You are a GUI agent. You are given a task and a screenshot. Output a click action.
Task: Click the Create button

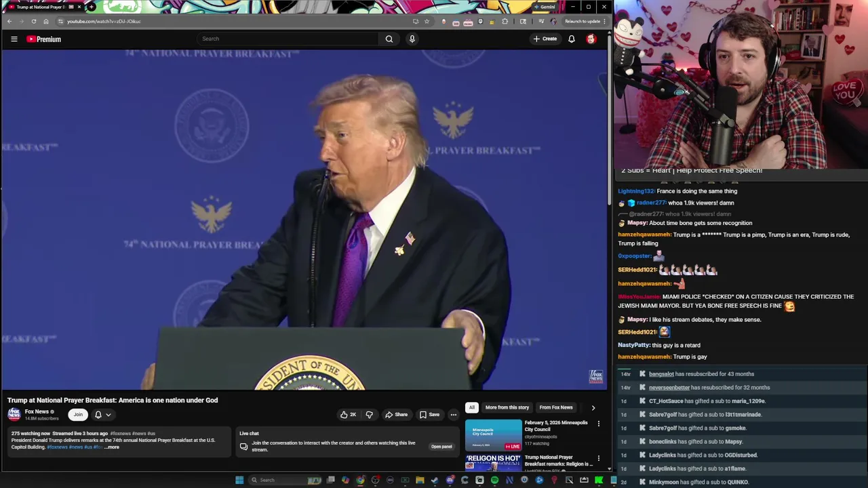coord(545,39)
